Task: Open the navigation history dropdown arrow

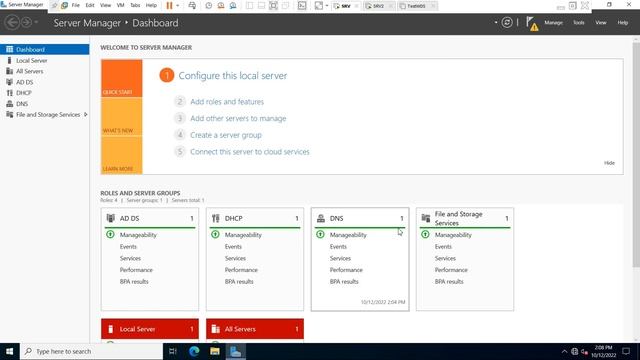Action: 36,22
